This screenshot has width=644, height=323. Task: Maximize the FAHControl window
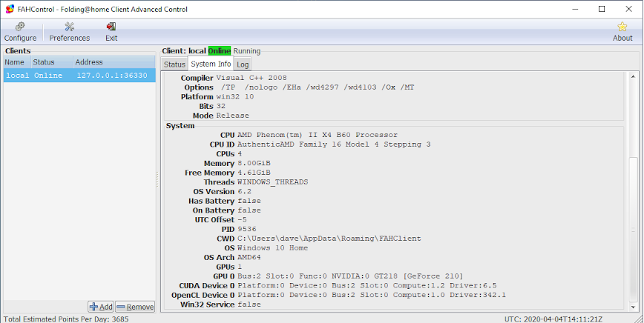tap(601, 9)
